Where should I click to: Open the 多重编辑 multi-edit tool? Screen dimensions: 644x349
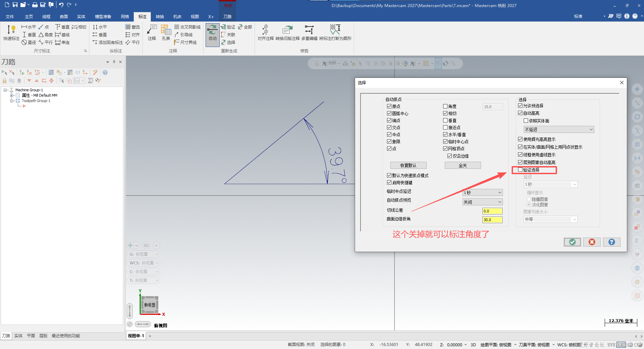(x=309, y=33)
